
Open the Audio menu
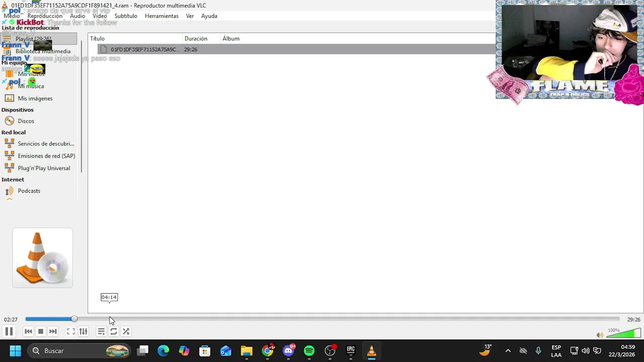pos(77,16)
